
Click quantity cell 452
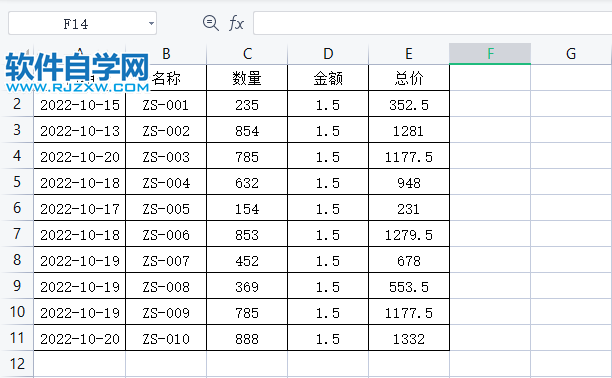click(247, 260)
